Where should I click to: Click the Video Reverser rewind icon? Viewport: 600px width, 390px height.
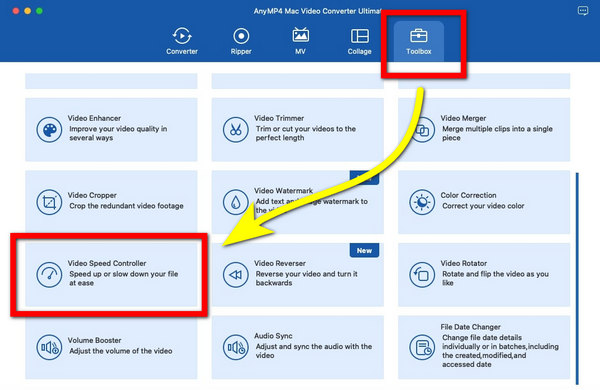(235, 274)
